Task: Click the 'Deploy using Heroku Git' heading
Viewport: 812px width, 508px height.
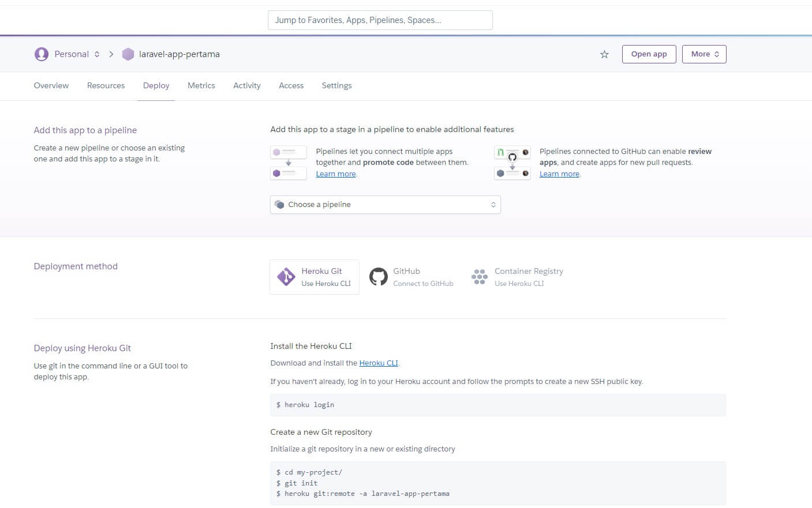Action: pos(82,348)
